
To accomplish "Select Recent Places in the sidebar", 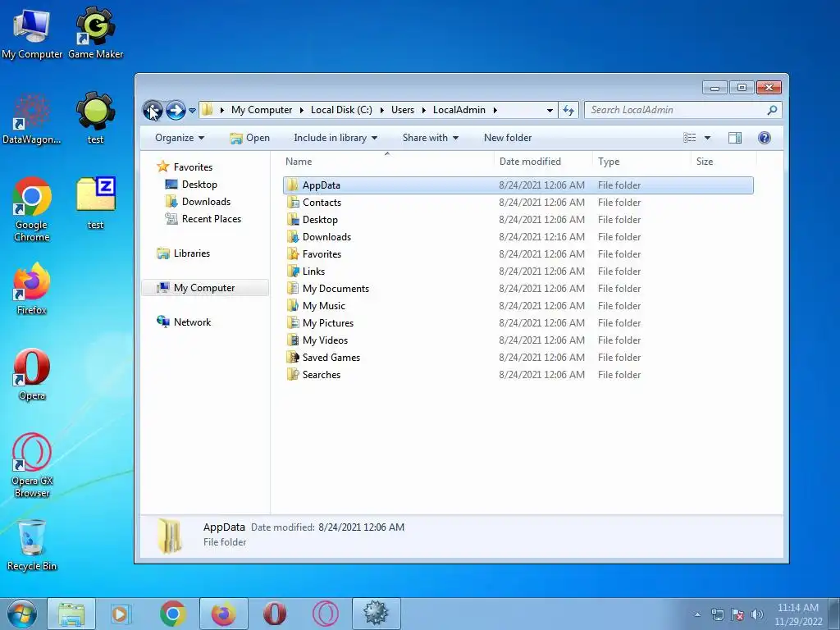I will pyautogui.click(x=203, y=218).
